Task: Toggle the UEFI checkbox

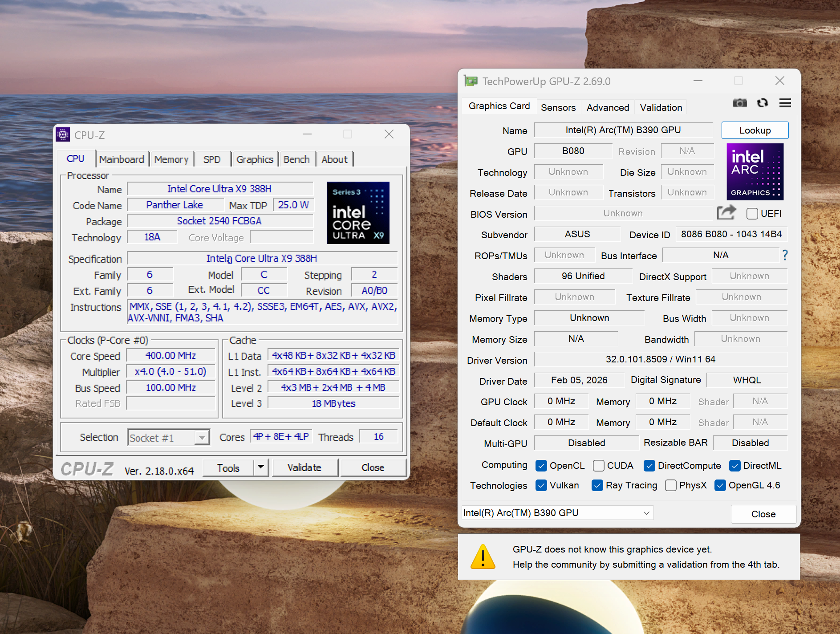Action: pyautogui.click(x=752, y=214)
